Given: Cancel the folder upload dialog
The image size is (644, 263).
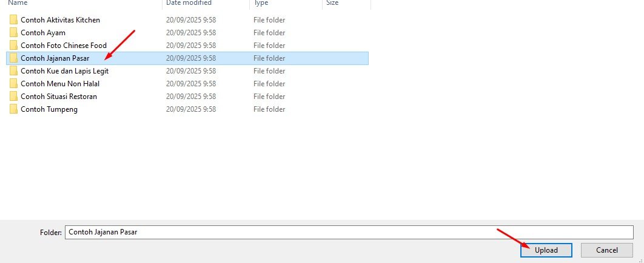Looking at the screenshot, I should click(606, 250).
